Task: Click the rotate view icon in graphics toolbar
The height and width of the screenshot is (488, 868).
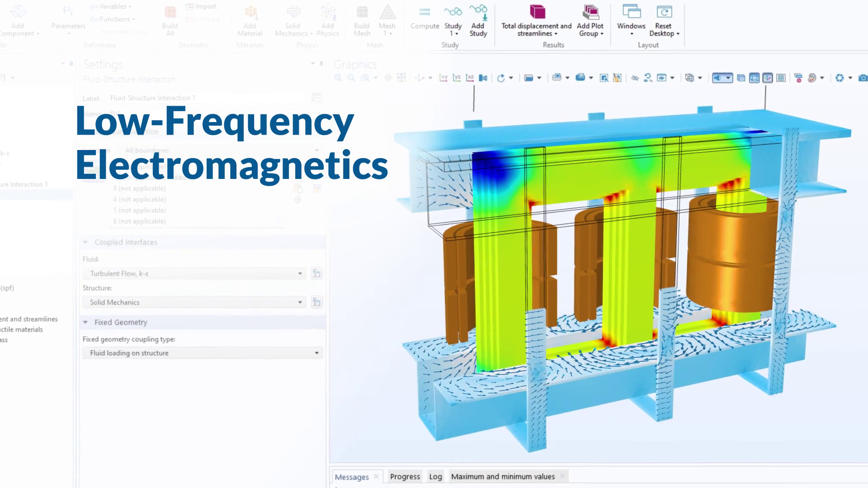Action: [x=500, y=78]
